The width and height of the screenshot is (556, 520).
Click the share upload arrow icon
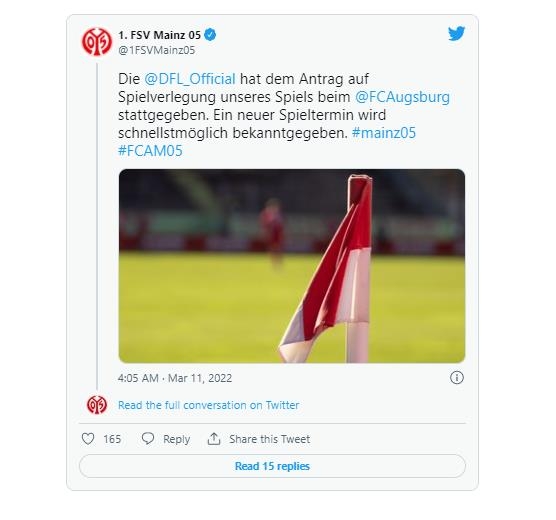pos(214,439)
